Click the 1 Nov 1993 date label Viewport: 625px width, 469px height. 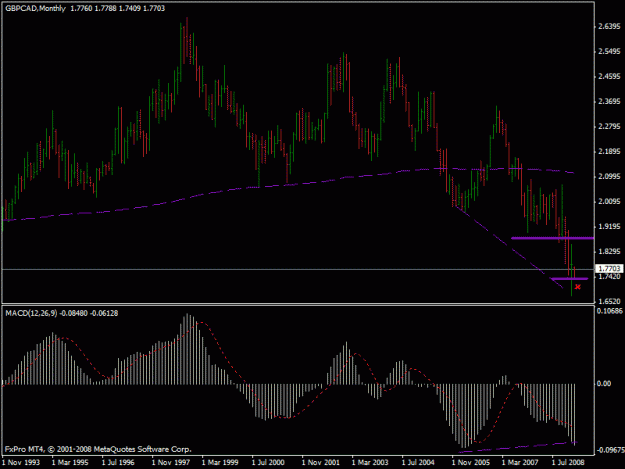point(21,462)
